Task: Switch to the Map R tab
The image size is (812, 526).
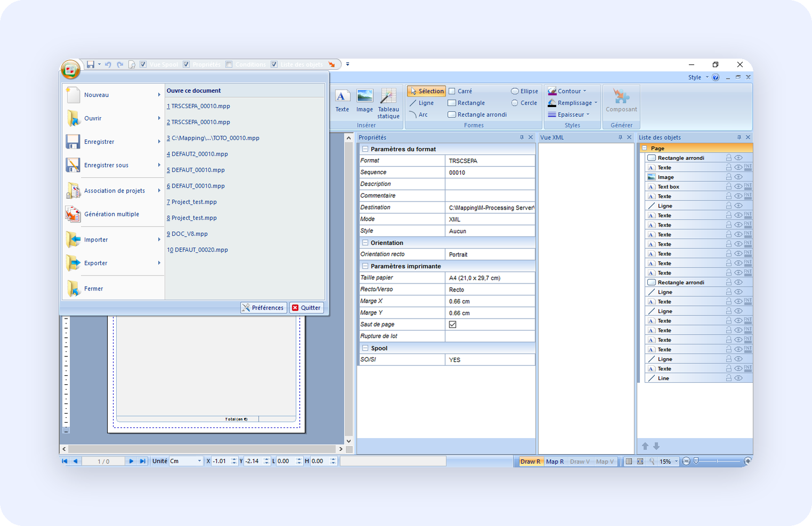Action: pyautogui.click(x=554, y=462)
